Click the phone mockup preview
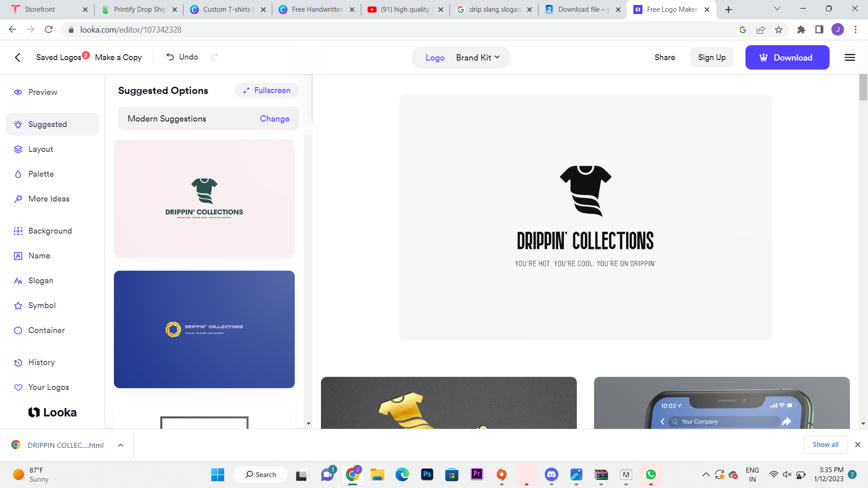This screenshot has width=868, height=488. pyautogui.click(x=722, y=403)
